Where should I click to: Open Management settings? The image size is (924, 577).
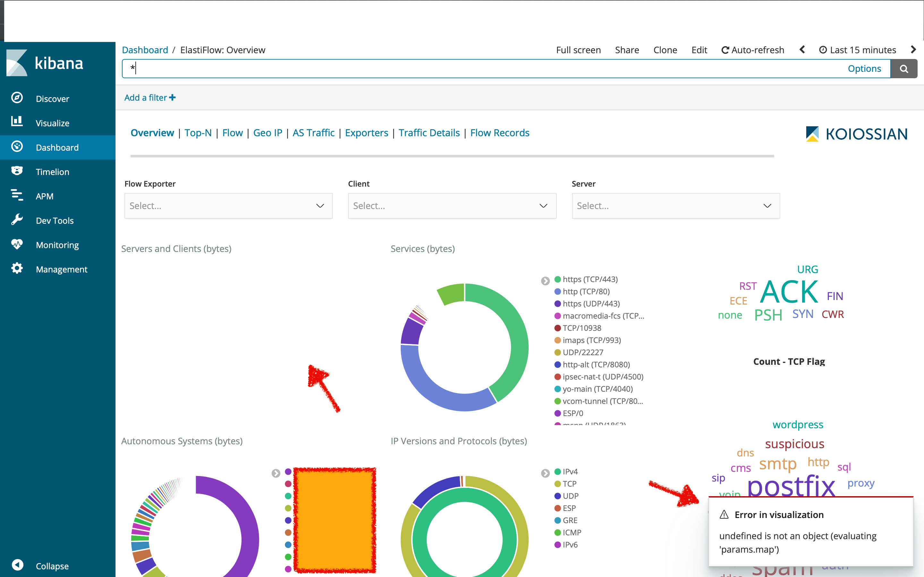click(62, 269)
